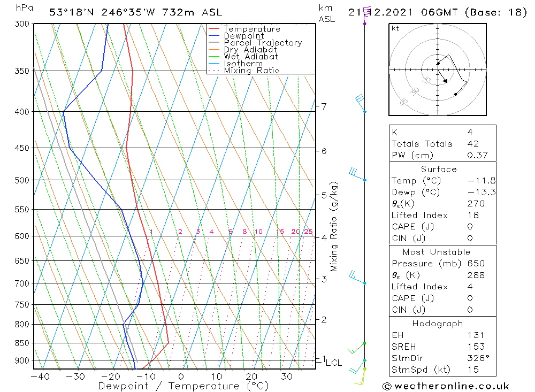Click the Totals Totals value 42
Screen dimensions: 535x392
[x=473, y=144]
